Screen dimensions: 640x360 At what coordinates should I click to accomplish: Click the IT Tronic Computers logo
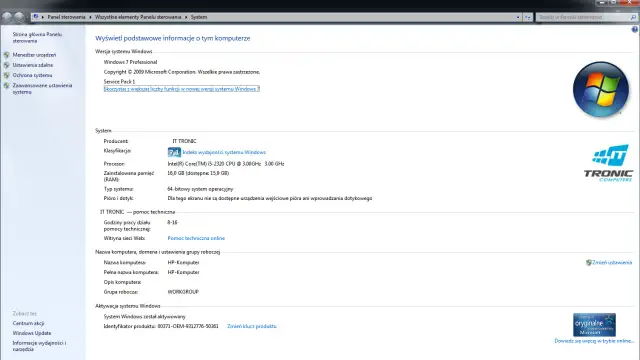tap(608, 163)
